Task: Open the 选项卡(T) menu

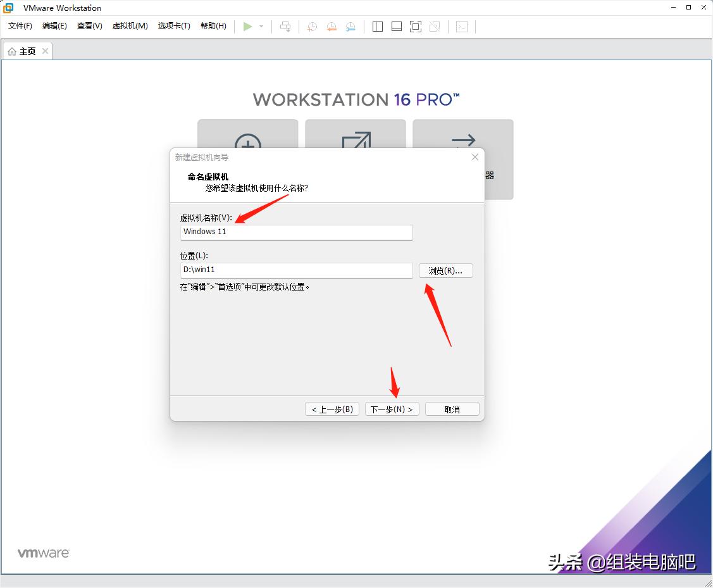Action: click(173, 26)
